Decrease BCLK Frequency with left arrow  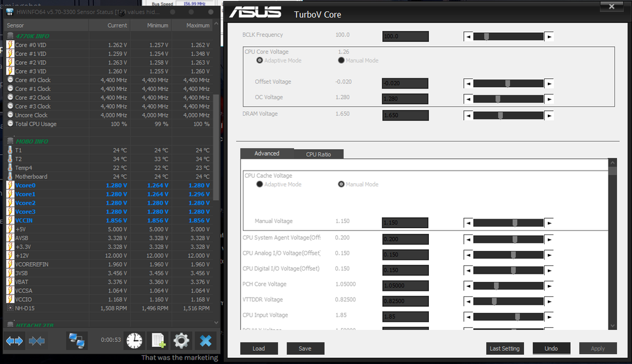click(x=468, y=37)
